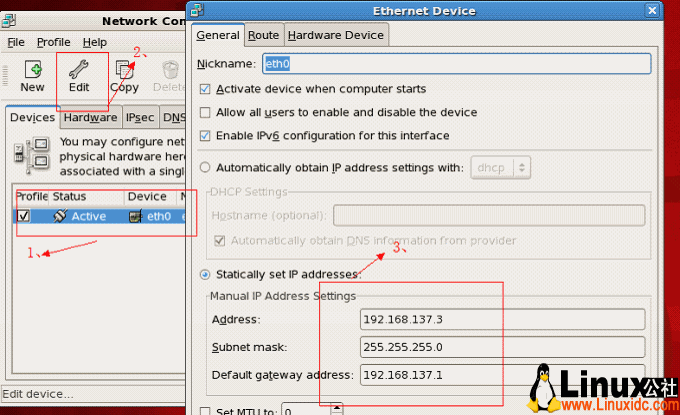Open the File menu
The image size is (680, 415).
(16, 43)
